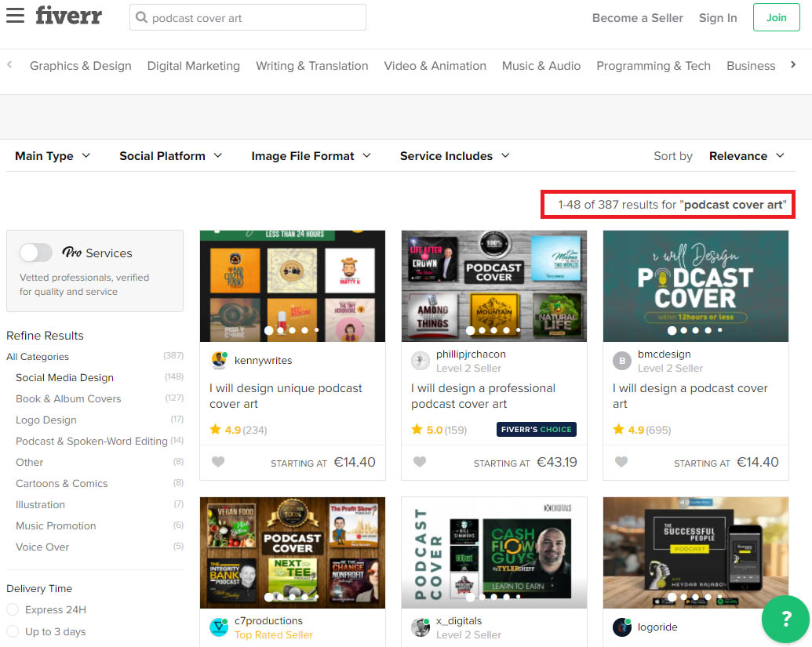
Task: Favorite the phillipjrchacon gig heart
Action: point(420,461)
